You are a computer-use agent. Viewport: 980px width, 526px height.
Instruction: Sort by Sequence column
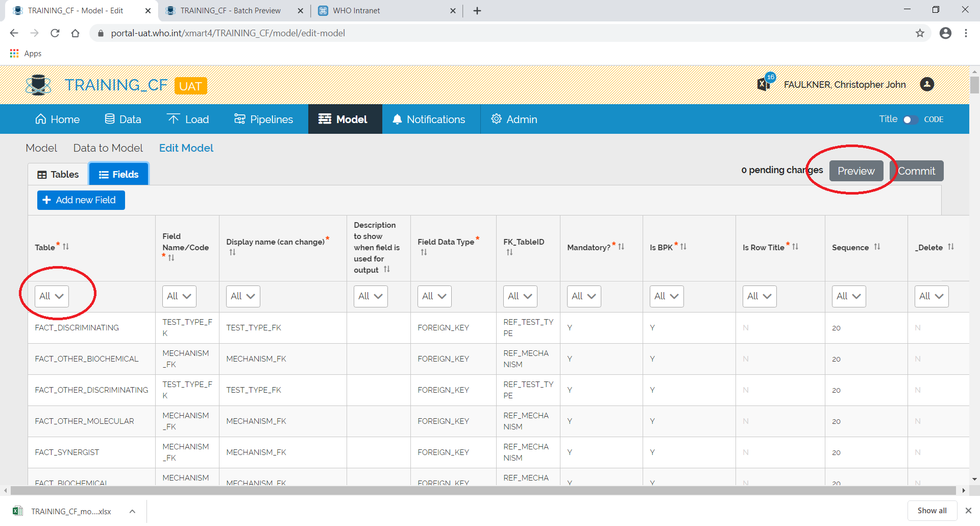(877, 247)
